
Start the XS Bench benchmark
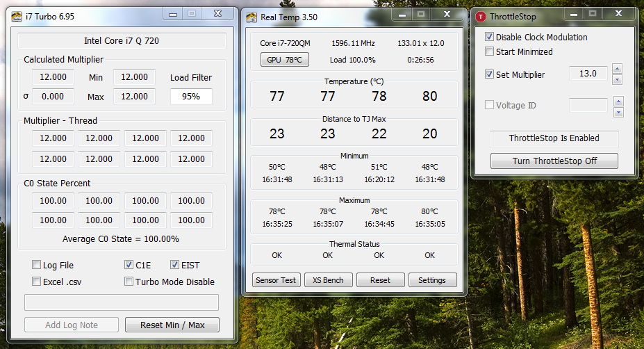coord(328,280)
